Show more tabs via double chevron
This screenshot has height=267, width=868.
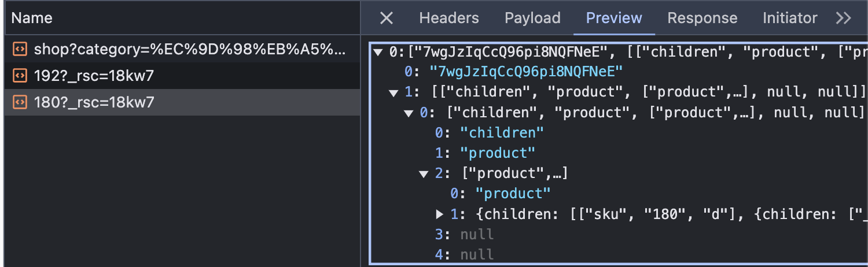843,18
